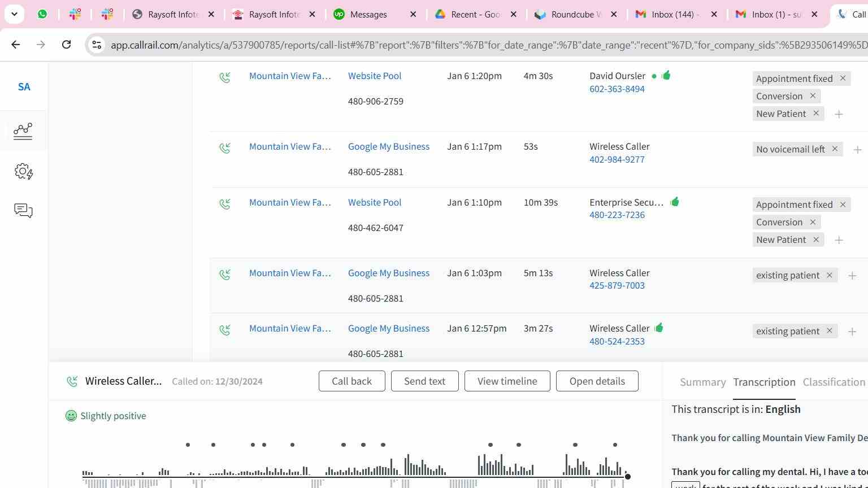
Task: Open phone number 425-879-7003 link
Action: (617, 285)
